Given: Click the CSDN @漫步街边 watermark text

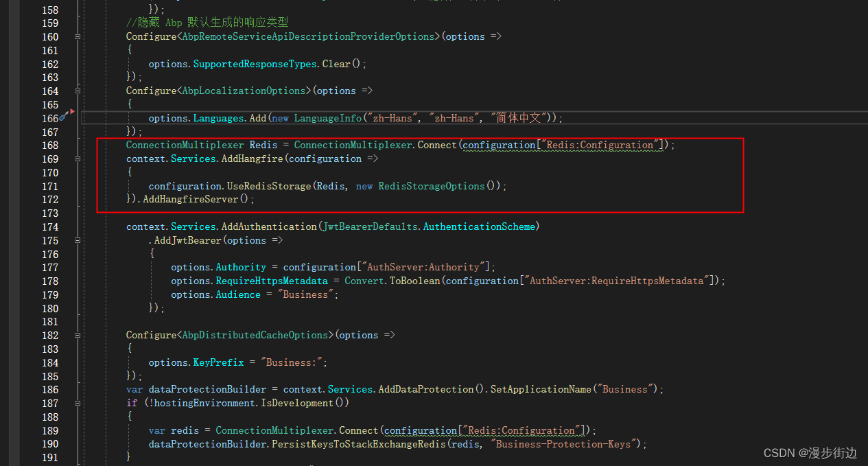Looking at the screenshot, I should pos(810,452).
